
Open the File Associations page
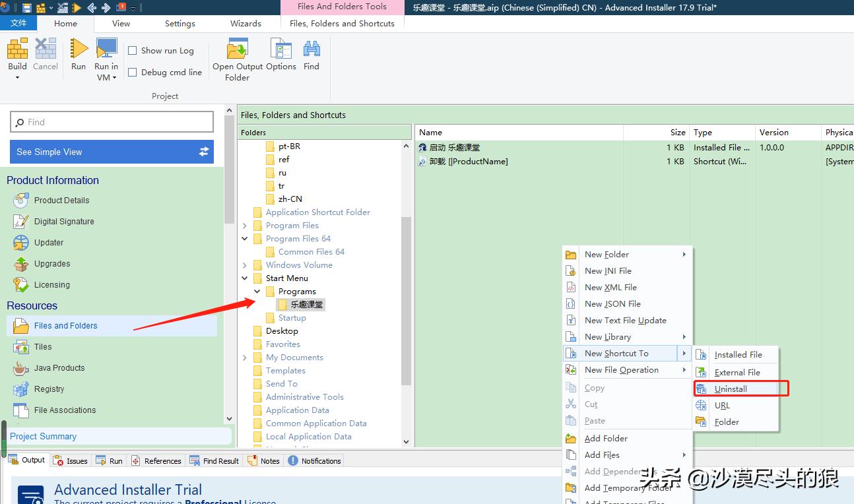coord(65,410)
